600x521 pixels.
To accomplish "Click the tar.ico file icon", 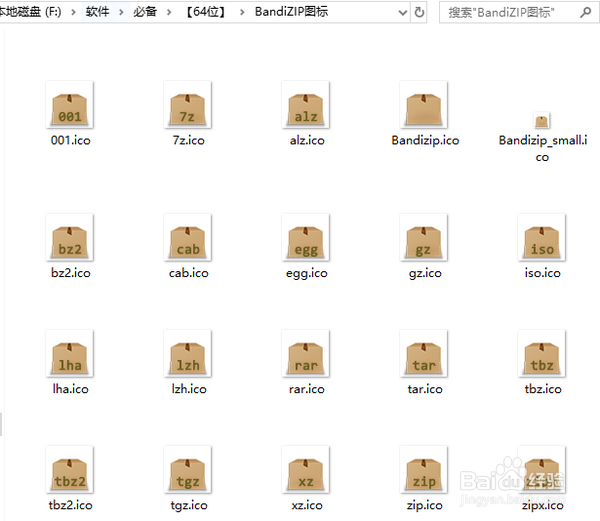I will 424,353.
